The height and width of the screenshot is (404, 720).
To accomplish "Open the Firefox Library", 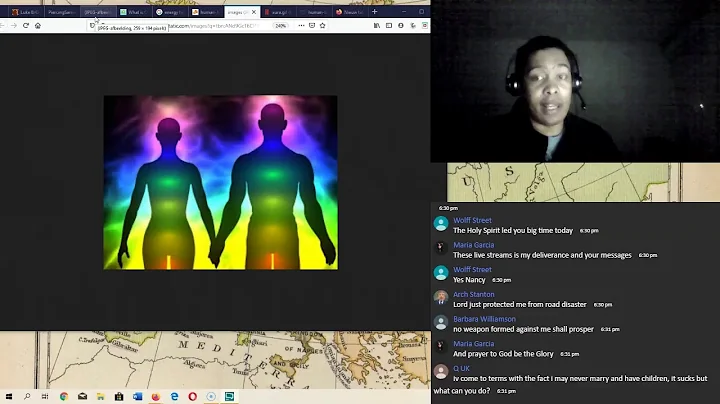I will (x=377, y=26).
